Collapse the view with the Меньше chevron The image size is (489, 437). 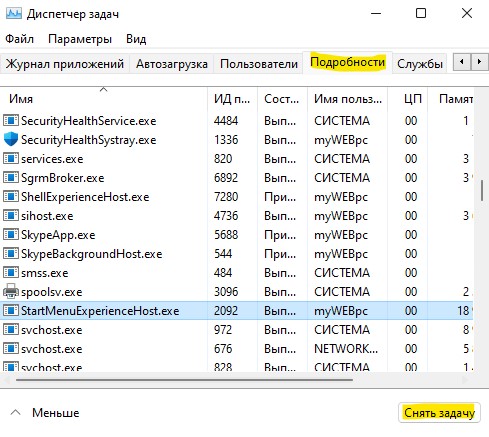coord(15,413)
